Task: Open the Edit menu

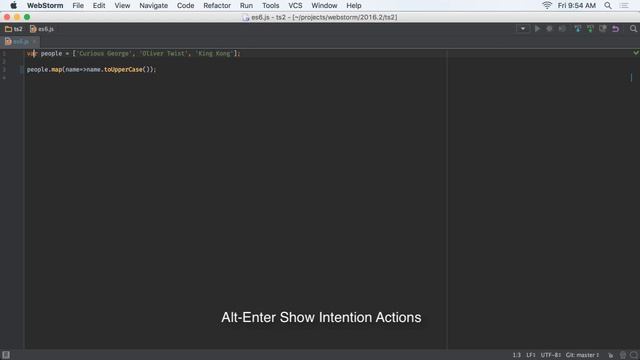Action: (x=99, y=5)
